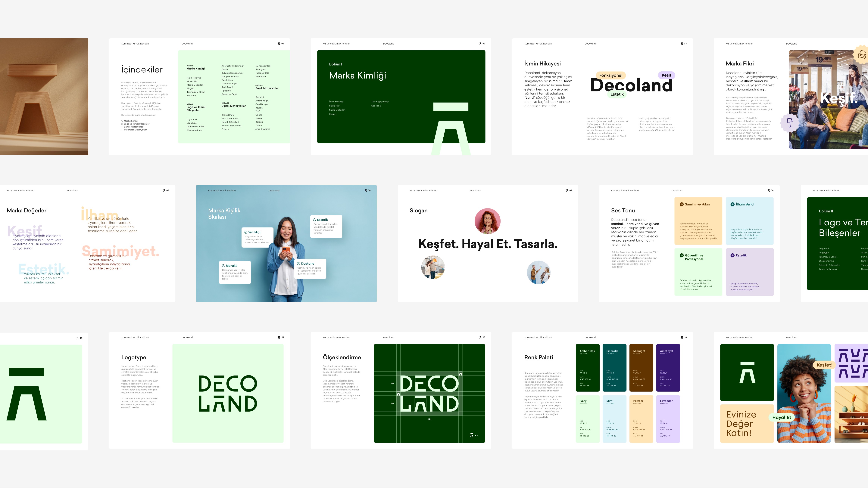Click the purple voice icon in Estetik tone card
This screenshot has height=488, width=868.
click(x=732, y=256)
